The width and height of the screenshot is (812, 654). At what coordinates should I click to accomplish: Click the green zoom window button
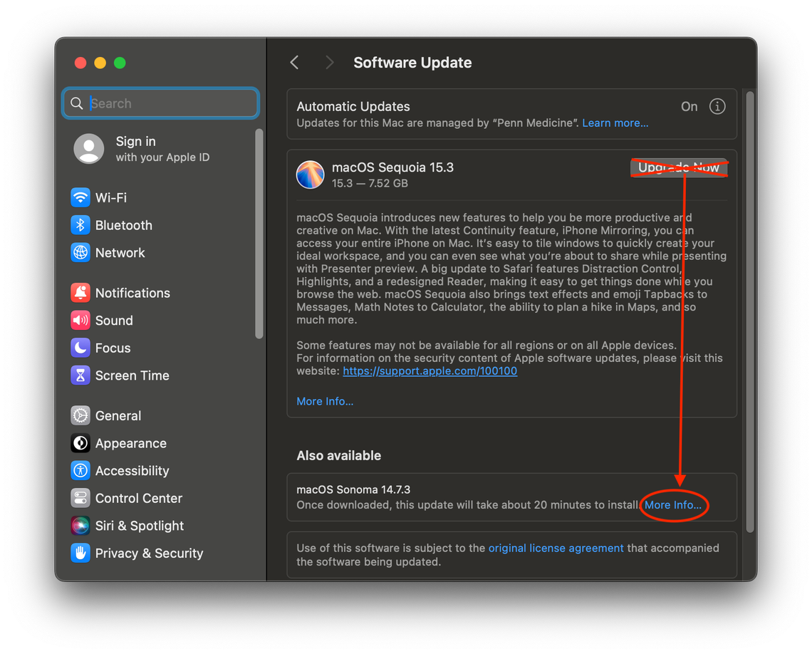(x=120, y=63)
